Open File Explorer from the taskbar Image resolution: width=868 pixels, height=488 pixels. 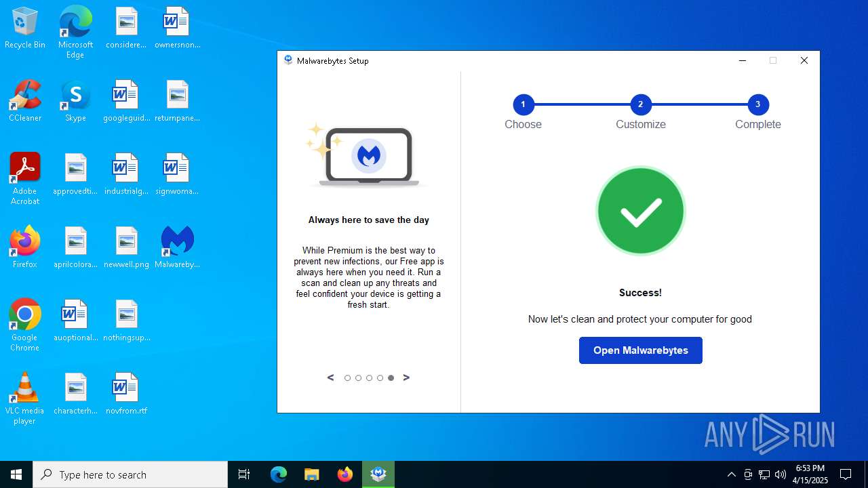pyautogui.click(x=312, y=474)
